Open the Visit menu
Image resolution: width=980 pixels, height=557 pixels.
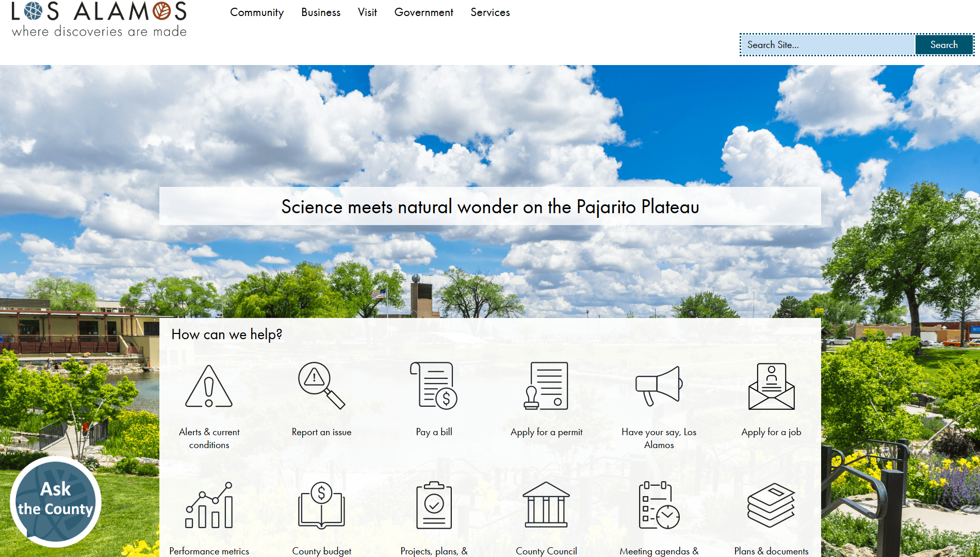pos(367,12)
